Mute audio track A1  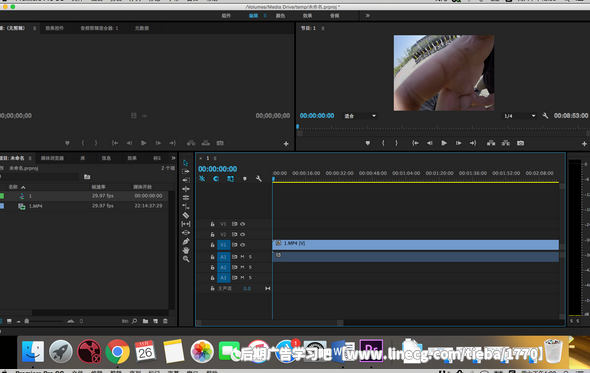point(242,257)
